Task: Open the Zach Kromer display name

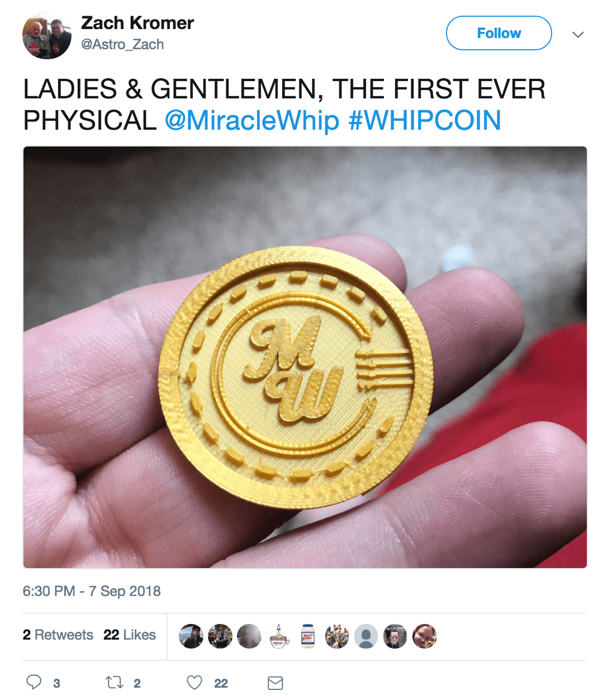Action: [137, 23]
